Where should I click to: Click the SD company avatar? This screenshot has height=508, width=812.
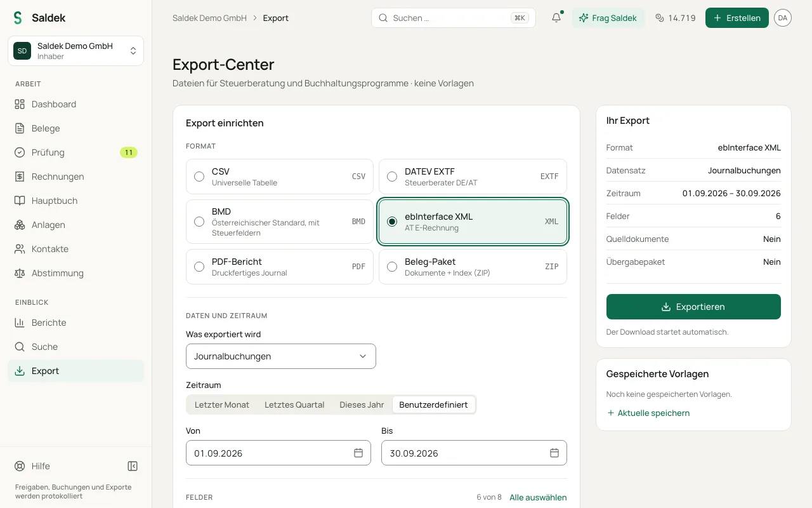(22, 51)
